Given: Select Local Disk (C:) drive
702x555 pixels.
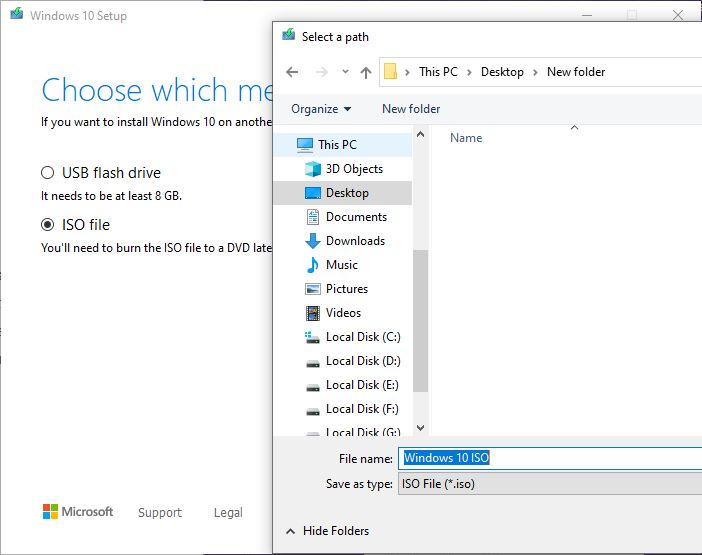Looking at the screenshot, I should [x=362, y=337].
